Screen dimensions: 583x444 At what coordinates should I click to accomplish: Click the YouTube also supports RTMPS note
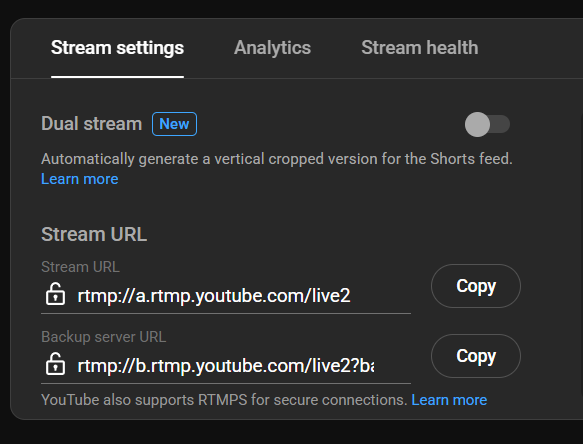pos(224,400)
